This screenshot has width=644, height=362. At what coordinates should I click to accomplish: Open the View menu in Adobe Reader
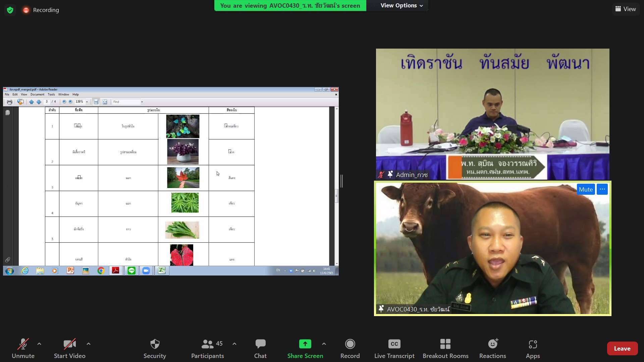tap(24, 95)
